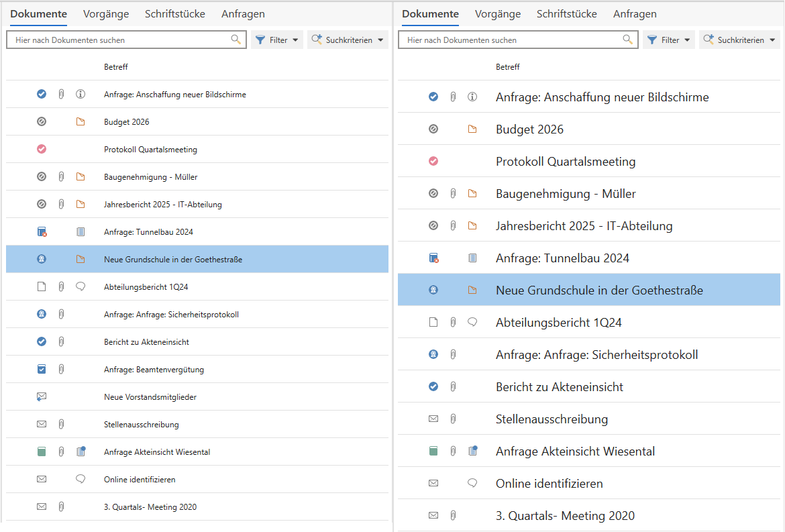
Task: Click paperclip icon of Baugenehmigung - Müller in left panel
Action: [x=61, y=177]
